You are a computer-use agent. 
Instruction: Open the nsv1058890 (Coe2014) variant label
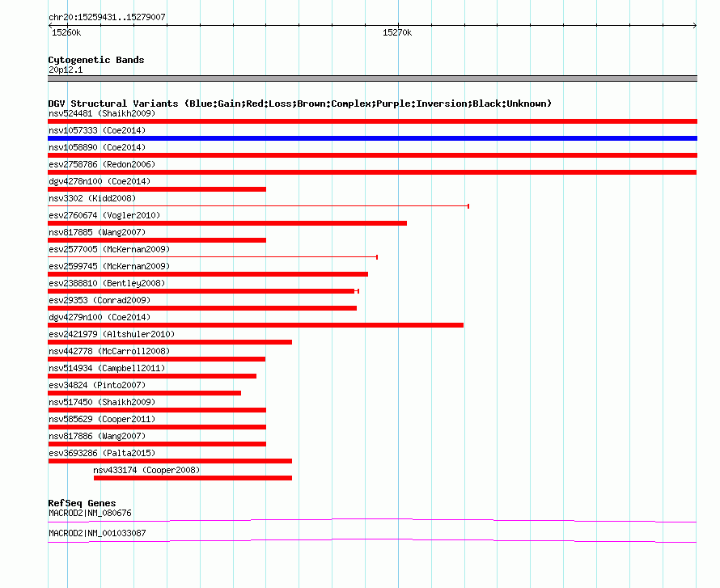(x=97, y=147)
